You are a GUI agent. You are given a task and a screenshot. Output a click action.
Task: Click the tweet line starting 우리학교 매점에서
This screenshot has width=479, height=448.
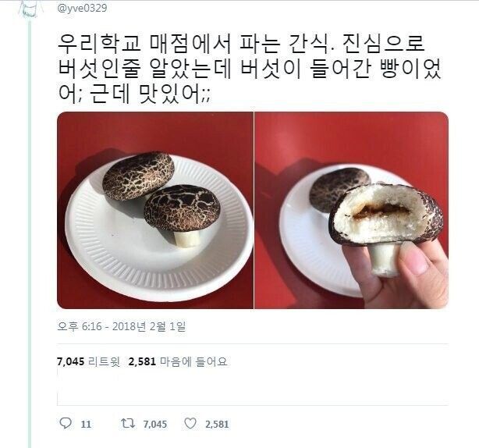point(241,44)
